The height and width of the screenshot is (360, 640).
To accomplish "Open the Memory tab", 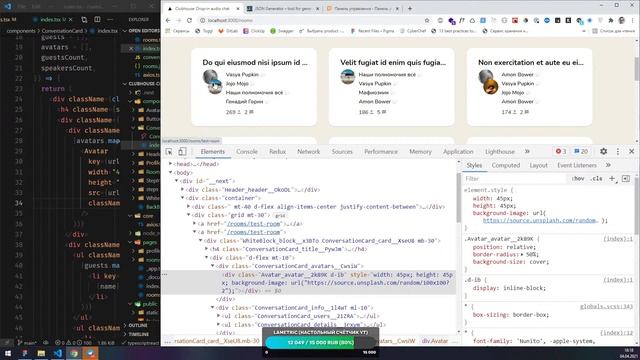I will click(420, 151).
